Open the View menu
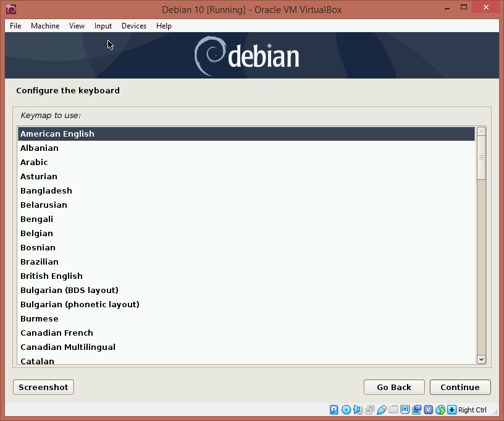This screenshot has width=504, height=421. pos(77,26)
